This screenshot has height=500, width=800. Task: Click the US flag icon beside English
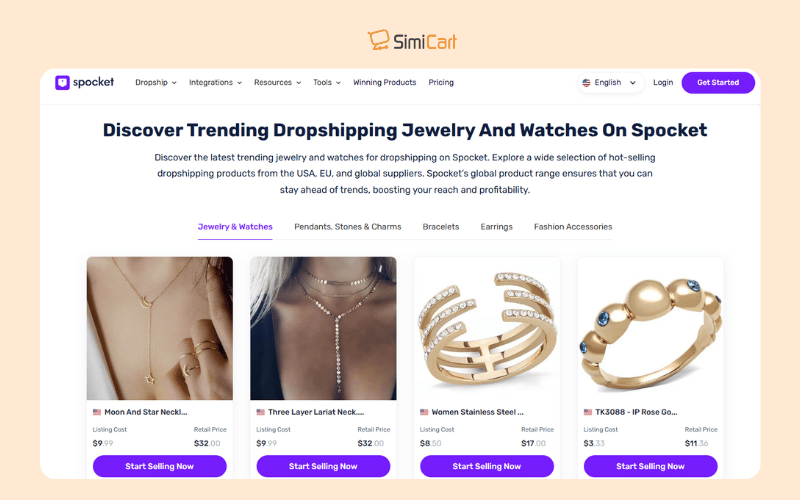click(586, 83)
